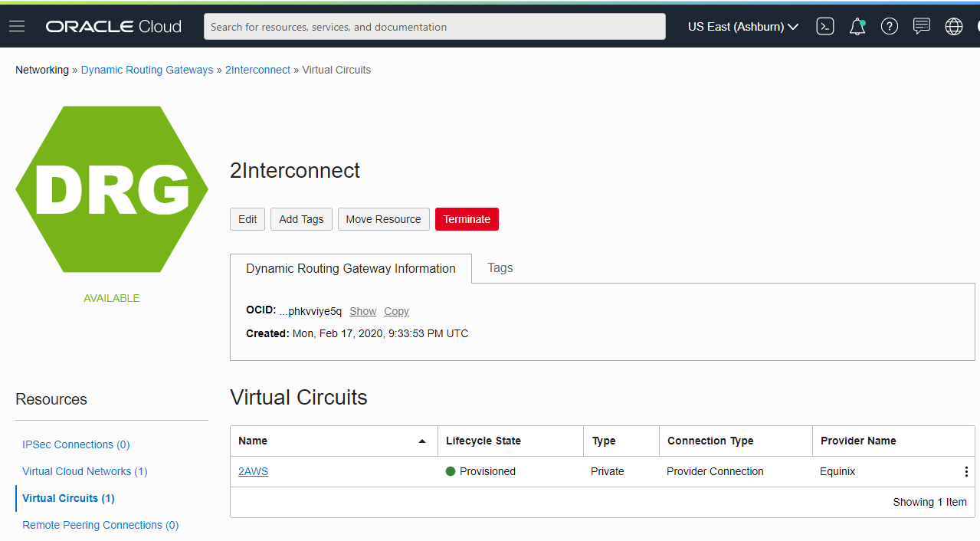
Task: Select Dynamic Routing Gateway Information tab
Action: (x=351, y=268)
